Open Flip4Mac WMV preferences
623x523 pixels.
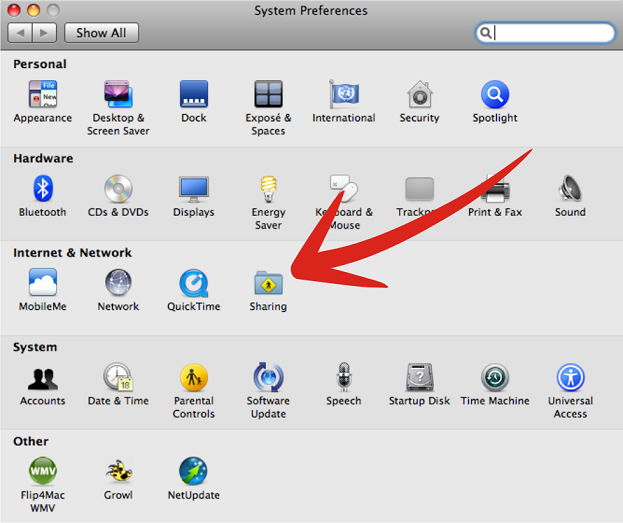[42, 472]
